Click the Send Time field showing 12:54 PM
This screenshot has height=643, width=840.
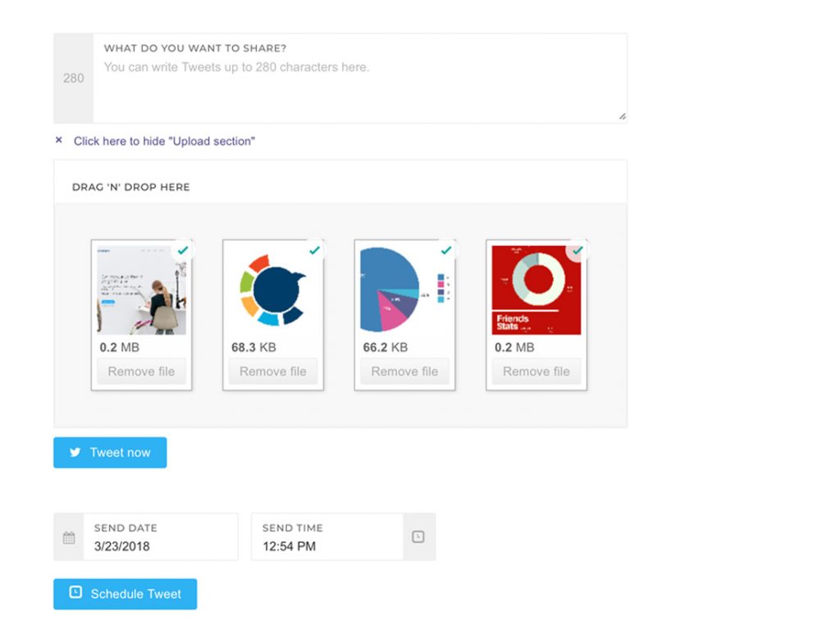pos(328,544)
